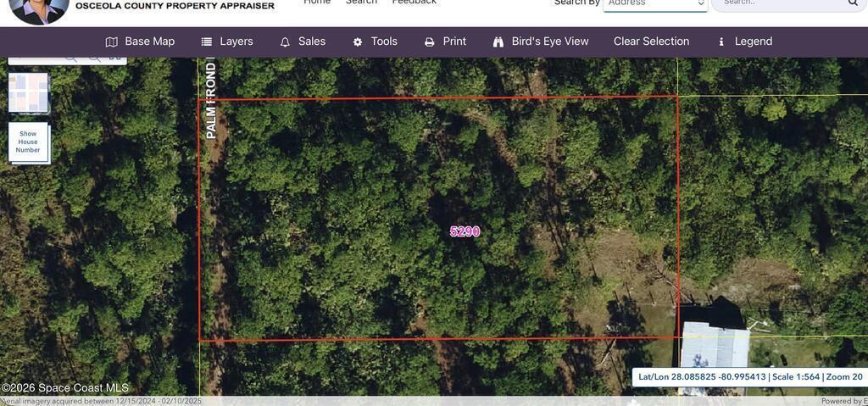The image size is (868, 406).
Task: Click the Tools gear icon
Action: pyautogui.click(x=358, y=42)
